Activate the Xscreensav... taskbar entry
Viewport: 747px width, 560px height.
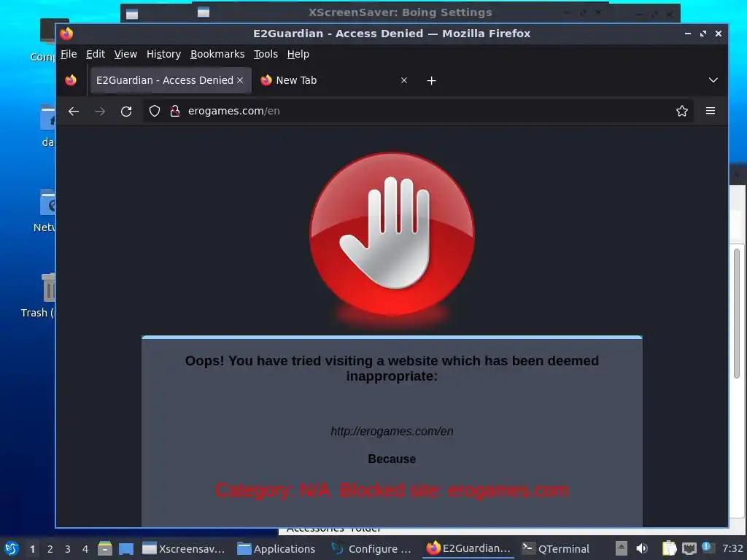coord(184,548)
